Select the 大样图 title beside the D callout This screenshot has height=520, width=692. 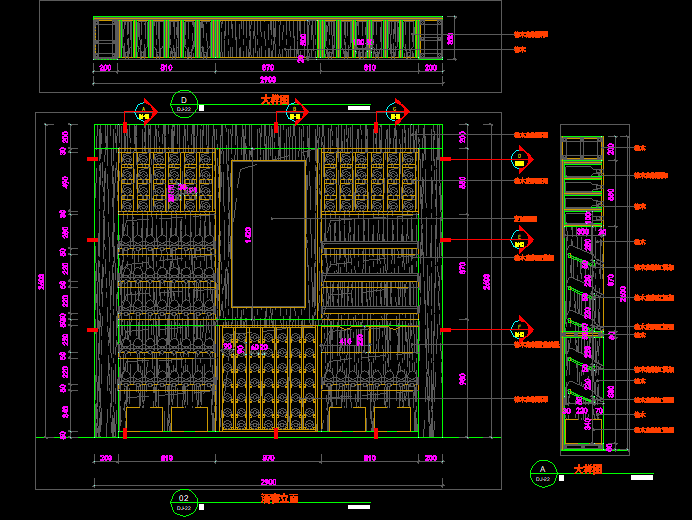[275, 99]
